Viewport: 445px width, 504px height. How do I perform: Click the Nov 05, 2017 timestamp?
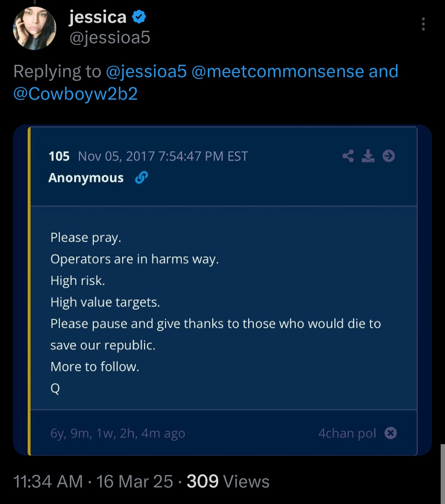tap(163, 156)
